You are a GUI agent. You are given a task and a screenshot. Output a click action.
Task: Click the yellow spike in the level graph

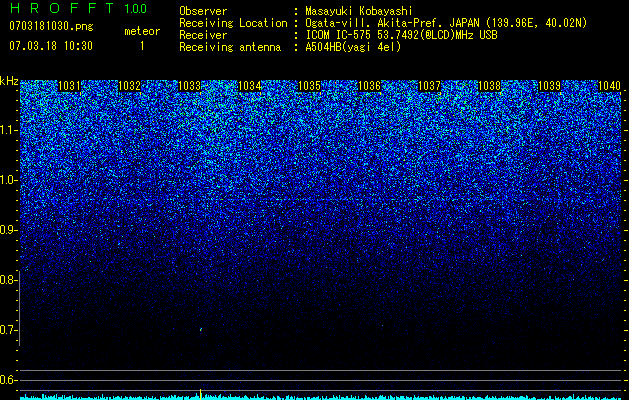pyautogui.click(x=201, y=394)
